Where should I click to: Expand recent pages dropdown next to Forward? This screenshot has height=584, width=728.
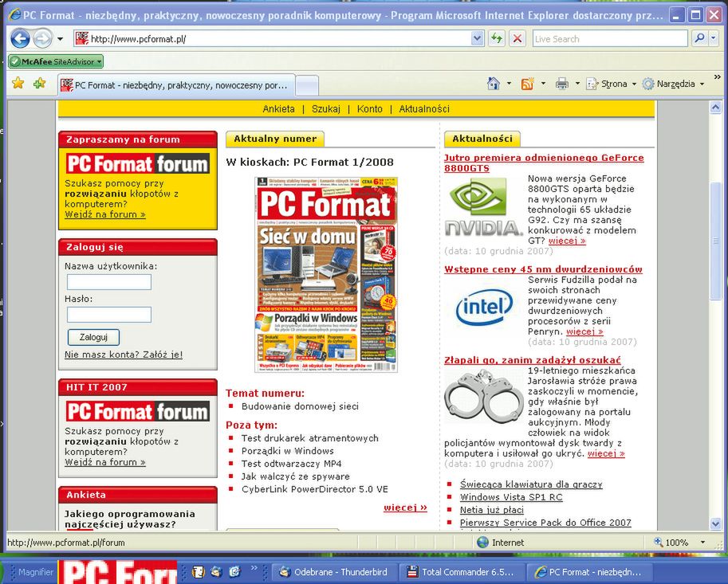tap(60, 39)
